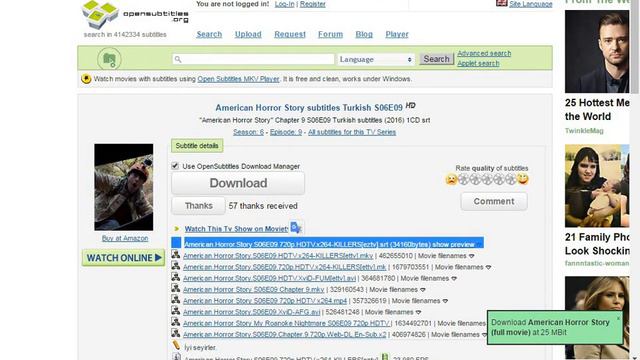Image resolution: width=640 pixels, height=360 pixels.
Task: Click the Comment button
Action: (494, 201)
